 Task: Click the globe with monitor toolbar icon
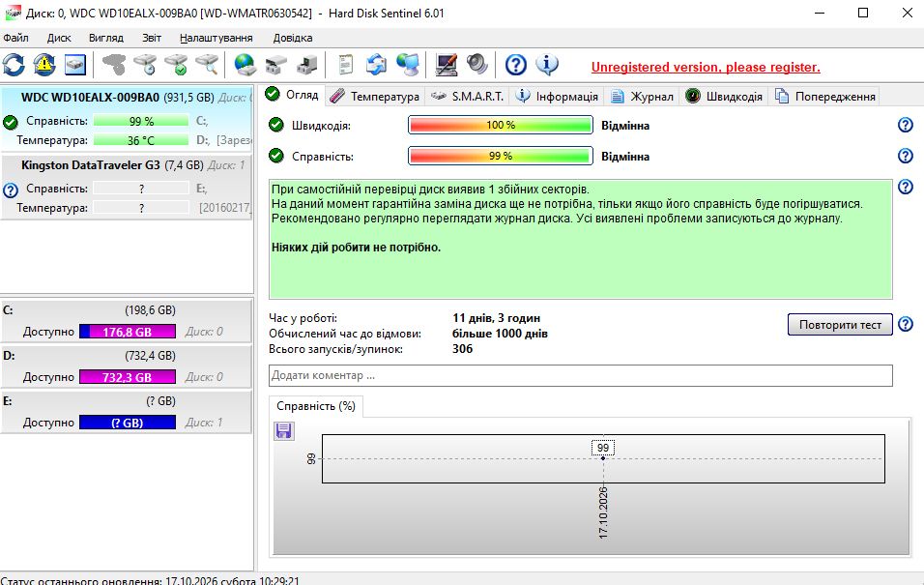[407, 65]
